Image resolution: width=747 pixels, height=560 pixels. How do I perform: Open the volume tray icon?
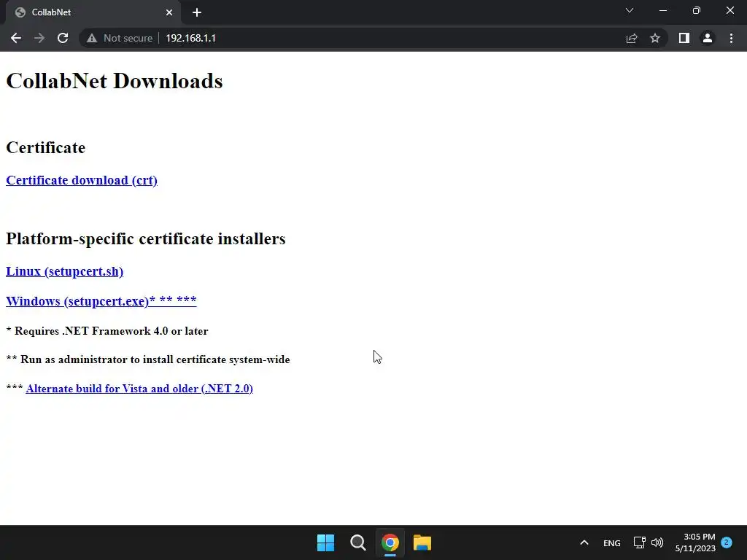(x=657, y=542)
